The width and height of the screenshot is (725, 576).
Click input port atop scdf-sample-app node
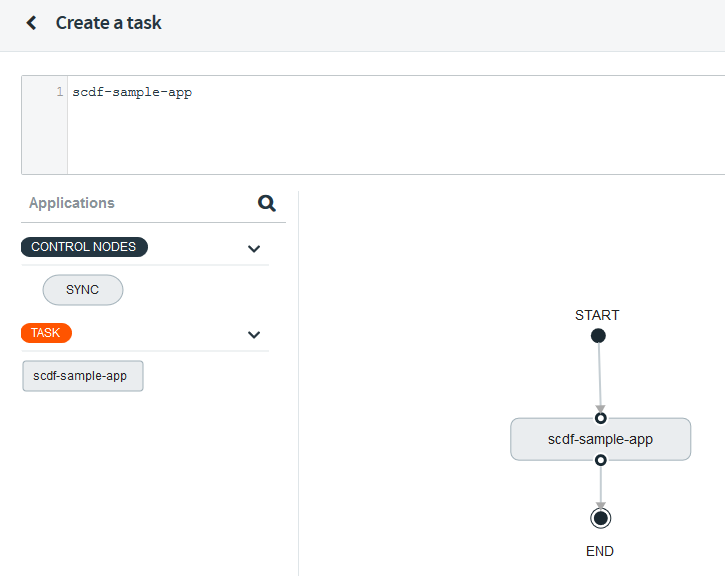600,418
